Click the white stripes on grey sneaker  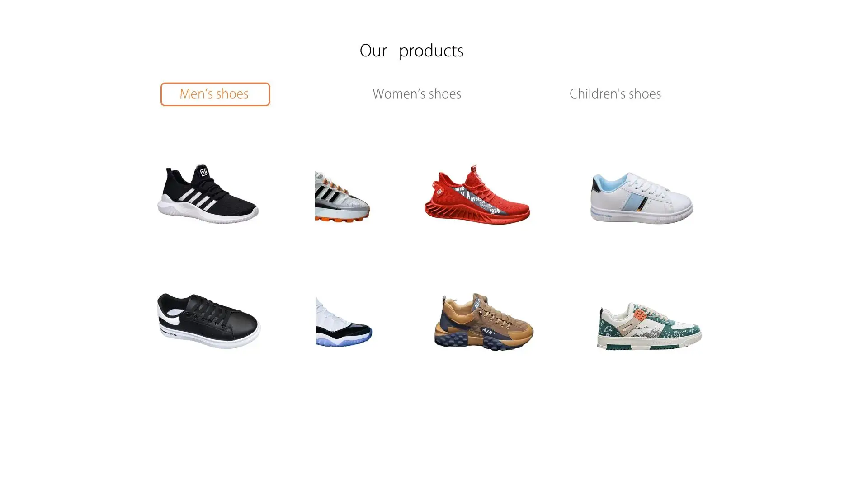tap(326, 193)
